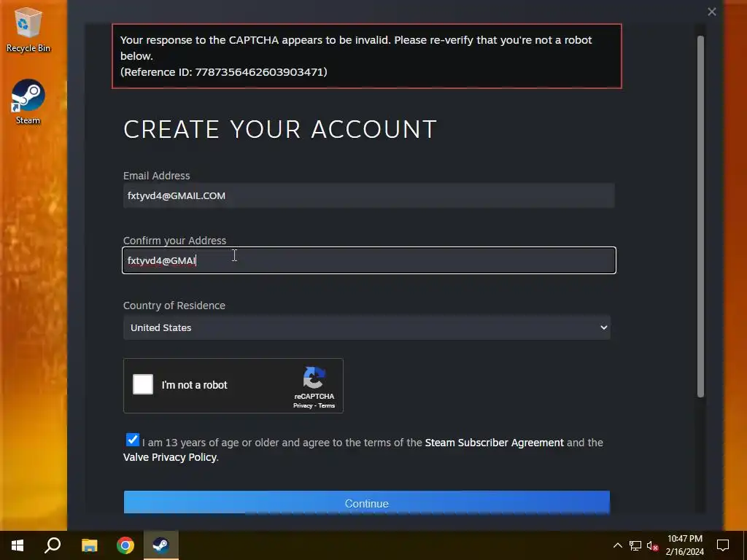Open the Steam Subscriber Agreement link
Screen dimensions: 747x560
[494, 443]
